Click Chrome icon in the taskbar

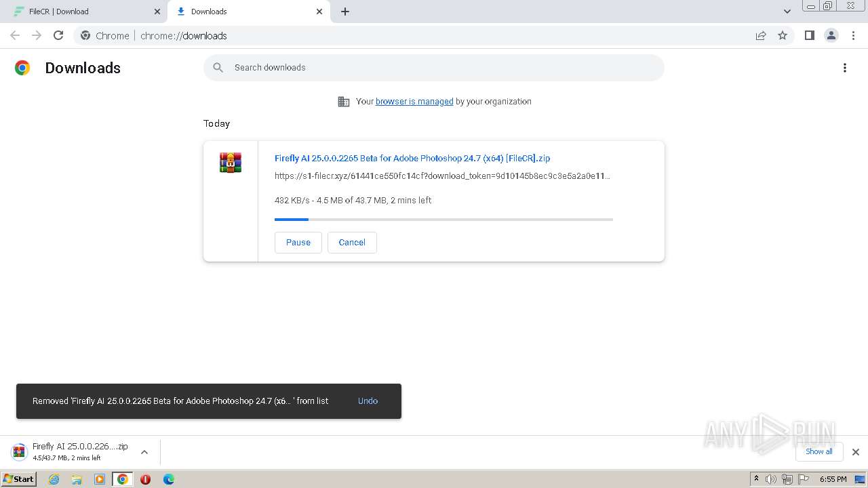pos(123,479)
